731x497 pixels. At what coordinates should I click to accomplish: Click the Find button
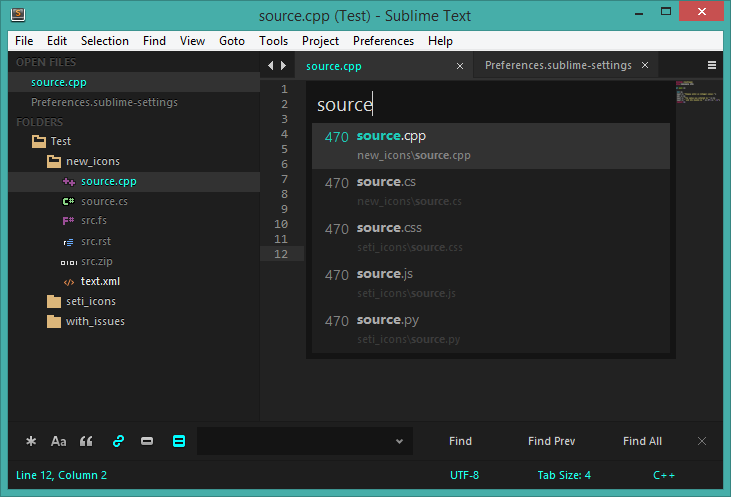click(460, 441)
